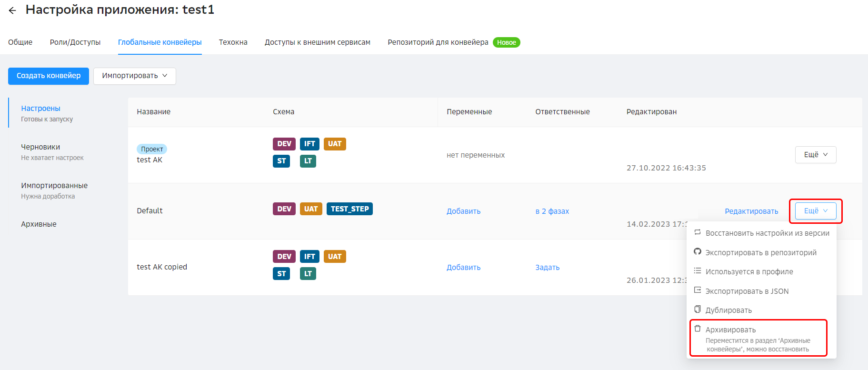Click the back arrow next to the page title
Image resolution: width=868 pixels, height=370 pixels.
point(12,10)
